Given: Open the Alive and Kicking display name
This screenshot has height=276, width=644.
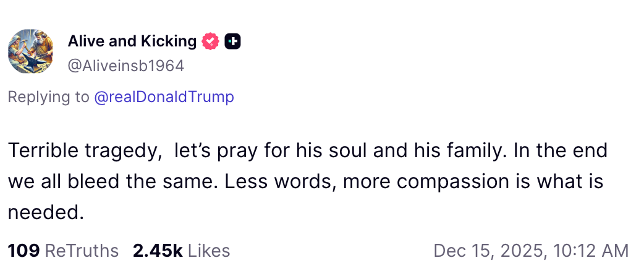Looking at the screenshot, I should 132,41.
